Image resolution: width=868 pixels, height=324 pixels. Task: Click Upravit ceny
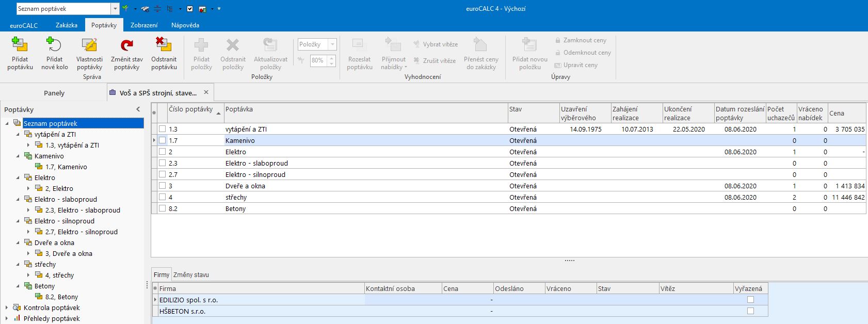tap(576, 65)
